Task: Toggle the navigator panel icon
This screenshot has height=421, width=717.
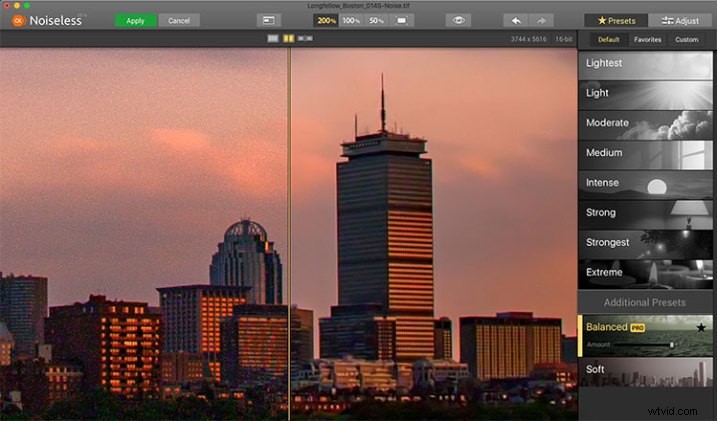Action: pos(269,21)
